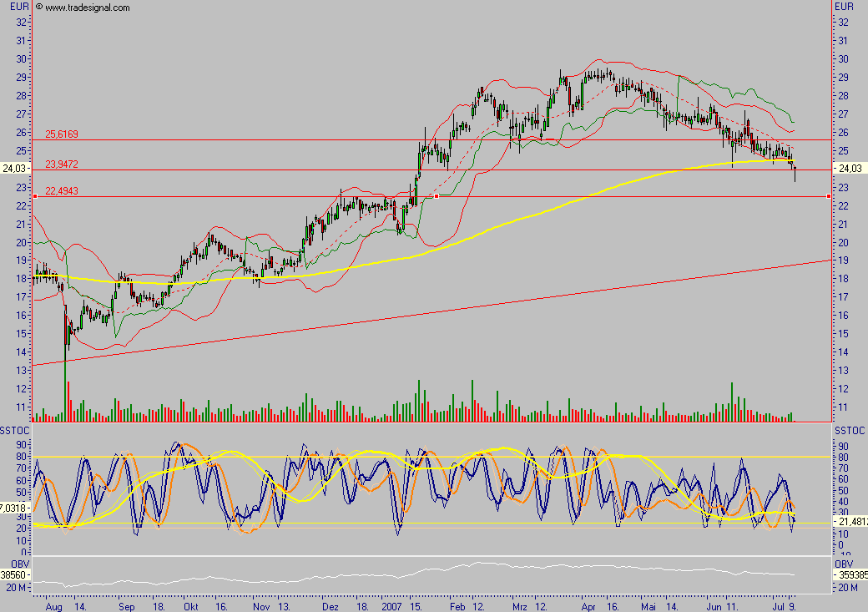868x612 pixels.
Task: Click the 359385 OBV value on right axis
Action: [x=853, y=575]
